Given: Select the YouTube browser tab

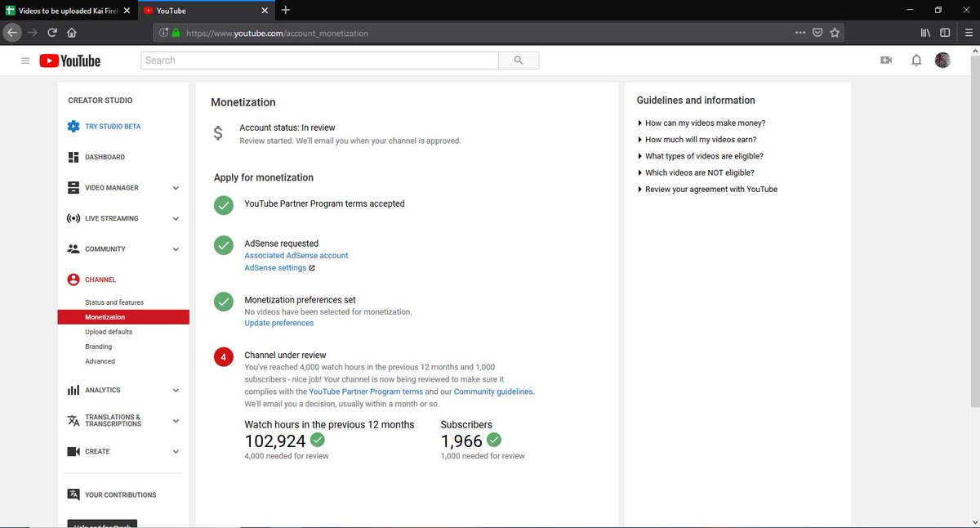Looking at the screenshot, I should (204, 11).
